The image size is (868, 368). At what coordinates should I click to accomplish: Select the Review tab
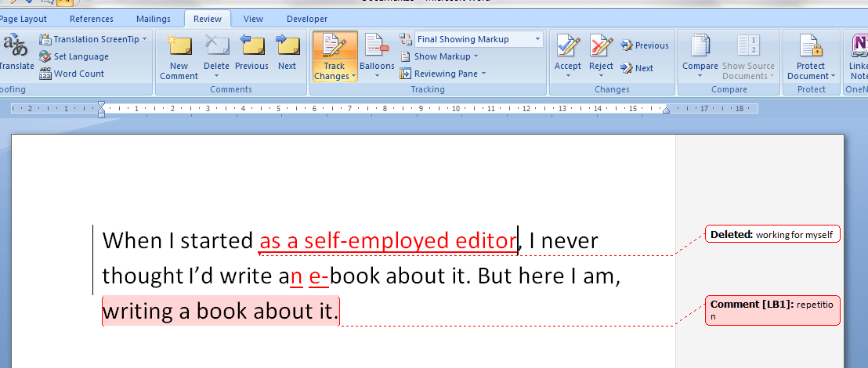tap(208, 19)
